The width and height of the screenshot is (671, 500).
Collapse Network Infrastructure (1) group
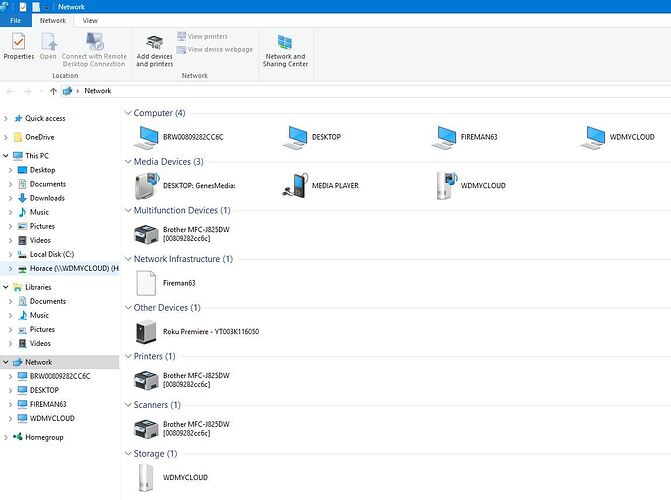128,259
